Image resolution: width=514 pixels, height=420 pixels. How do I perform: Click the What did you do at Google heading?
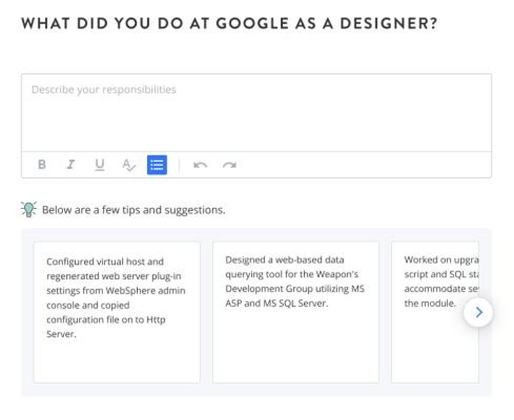click(229, 24)
